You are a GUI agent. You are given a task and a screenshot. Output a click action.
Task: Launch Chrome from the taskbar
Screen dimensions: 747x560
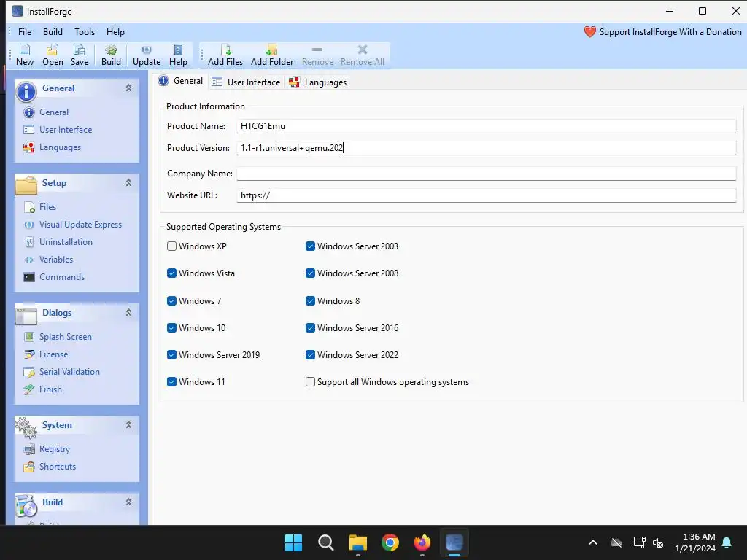click(390, 542)
